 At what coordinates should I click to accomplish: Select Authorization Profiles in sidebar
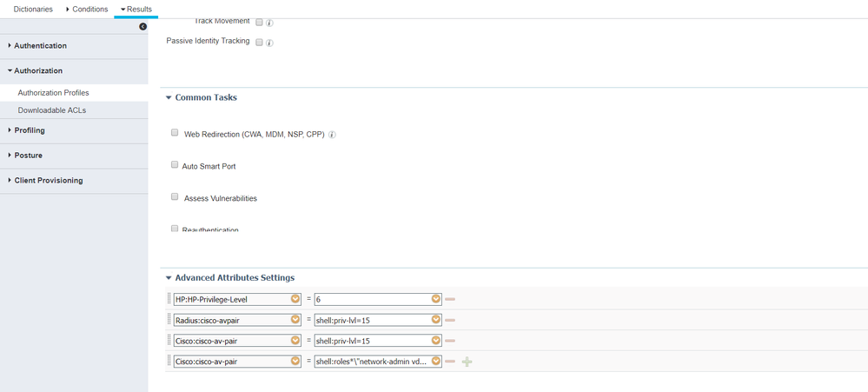pyautogui.click(x=53, y=93)
